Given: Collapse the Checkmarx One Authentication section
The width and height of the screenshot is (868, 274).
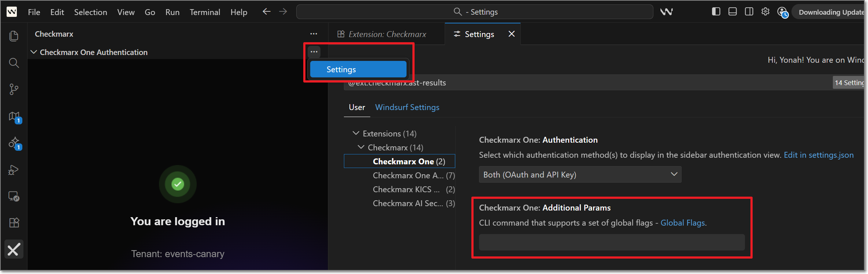Looking at the screenshot, I should click(34, 52).
